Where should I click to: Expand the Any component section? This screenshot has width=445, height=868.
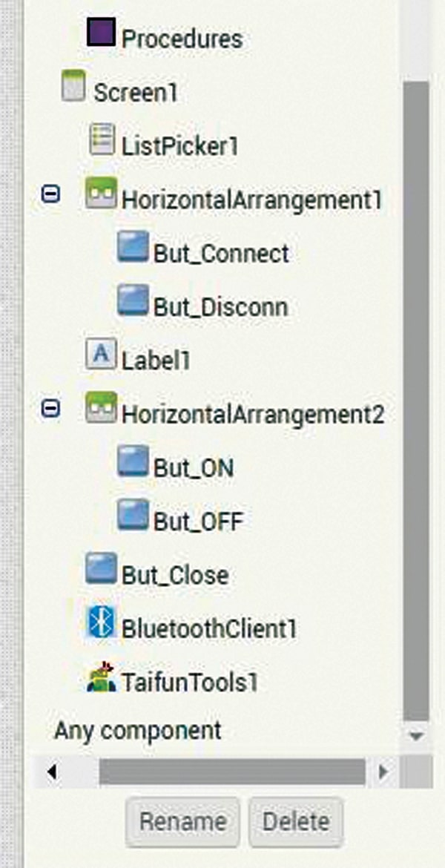137,731
